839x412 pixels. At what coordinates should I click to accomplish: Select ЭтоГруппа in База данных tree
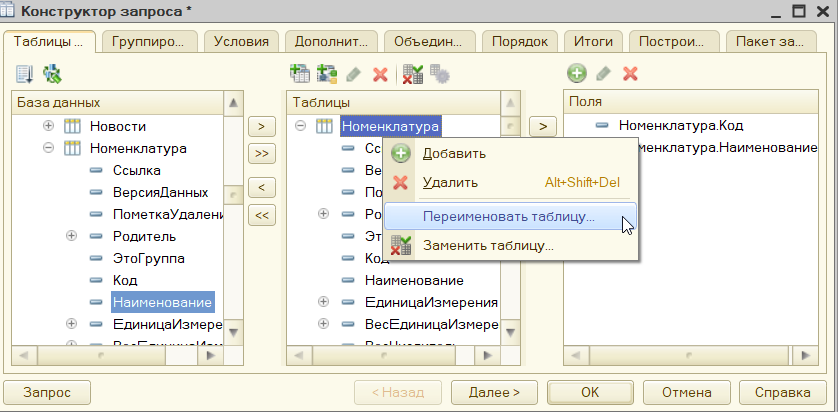tap(149, 258)
